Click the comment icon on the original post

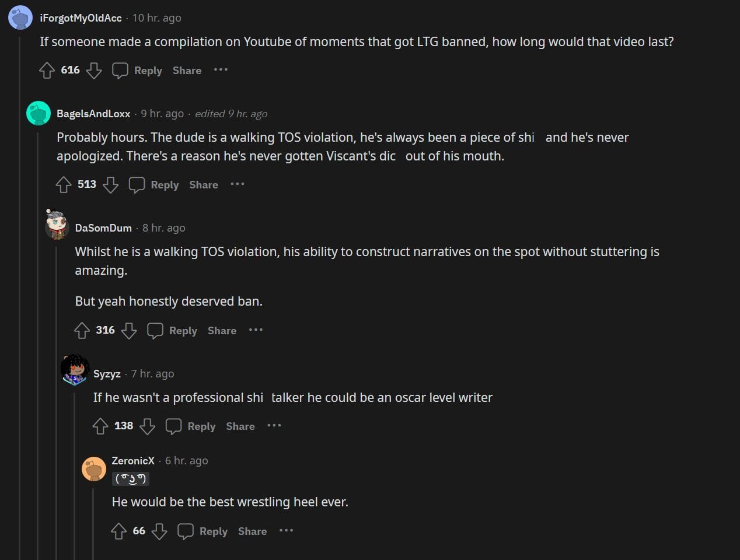tap(120, 70)
